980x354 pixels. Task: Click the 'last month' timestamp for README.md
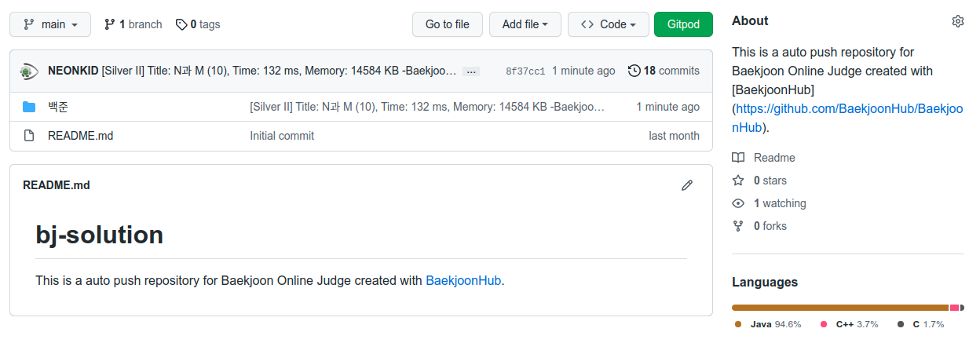674,136
